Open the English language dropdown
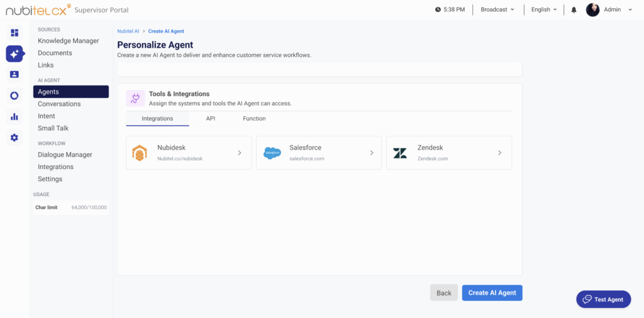 544,9
